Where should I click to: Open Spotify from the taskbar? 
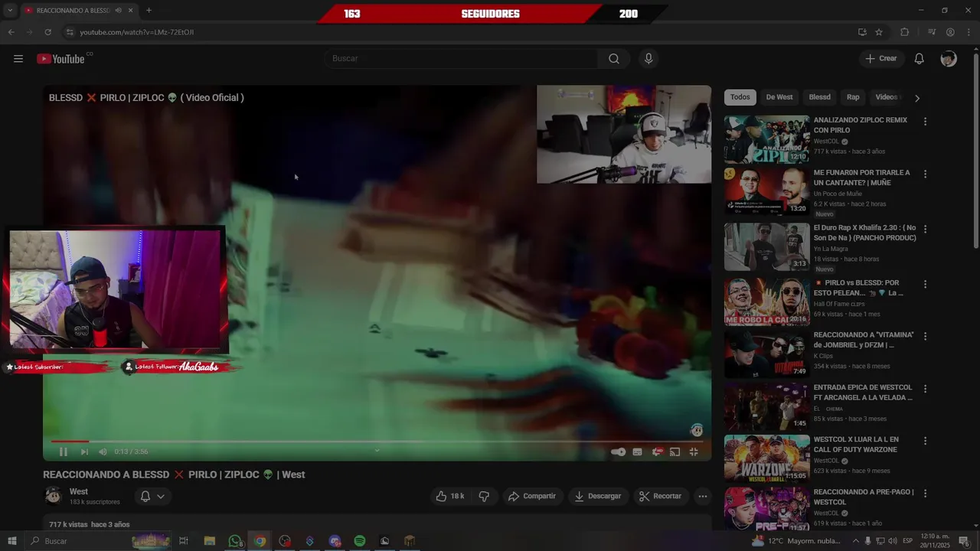tap(360, 541)
